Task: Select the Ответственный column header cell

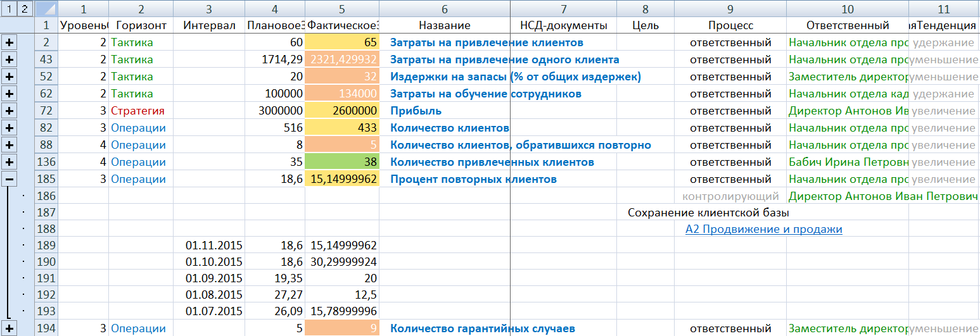Action: 847,25
